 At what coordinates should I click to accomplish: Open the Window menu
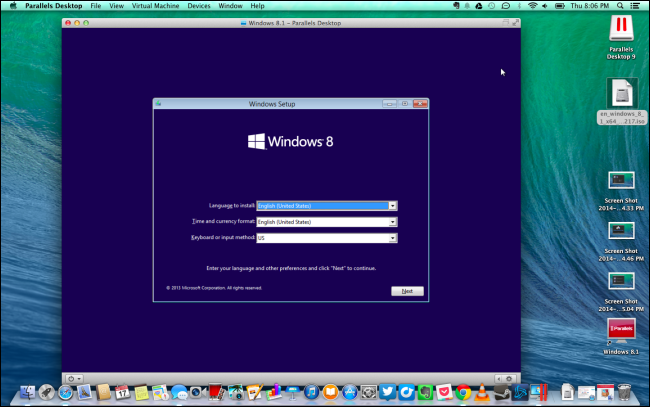click(x=230, y=6)
